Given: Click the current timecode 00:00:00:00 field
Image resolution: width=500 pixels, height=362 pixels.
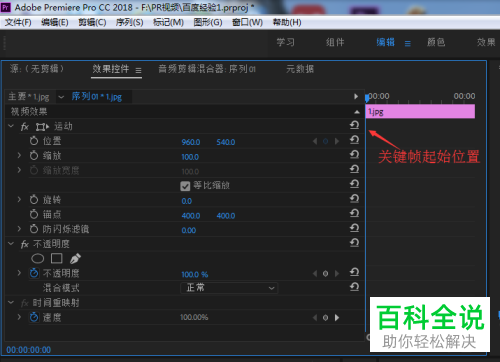Looking at the screenshot, I should tap(29, 350).
